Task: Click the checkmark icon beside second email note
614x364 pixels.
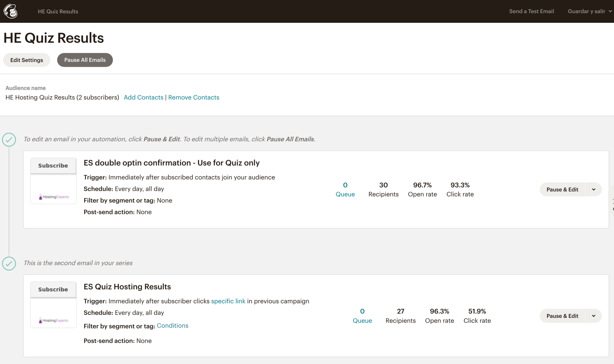Action: [9, 263]
